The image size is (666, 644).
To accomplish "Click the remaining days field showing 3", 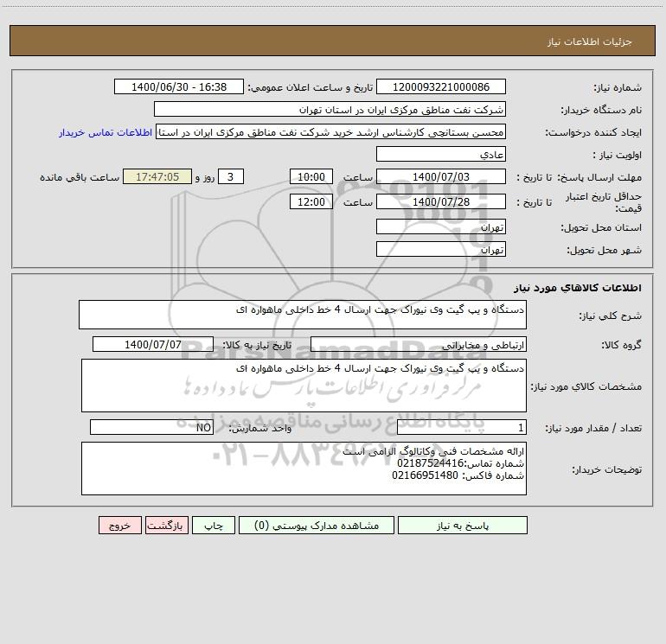I will (x=231, y=176).
